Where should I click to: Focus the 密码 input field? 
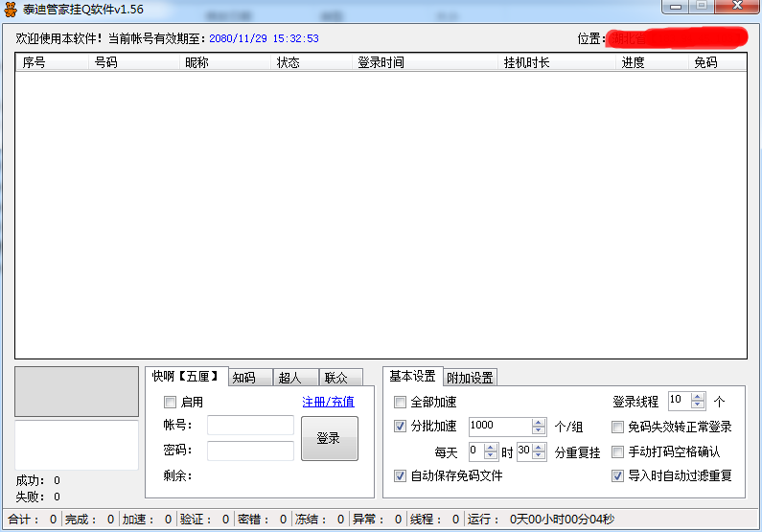click(x=250, y=451)
